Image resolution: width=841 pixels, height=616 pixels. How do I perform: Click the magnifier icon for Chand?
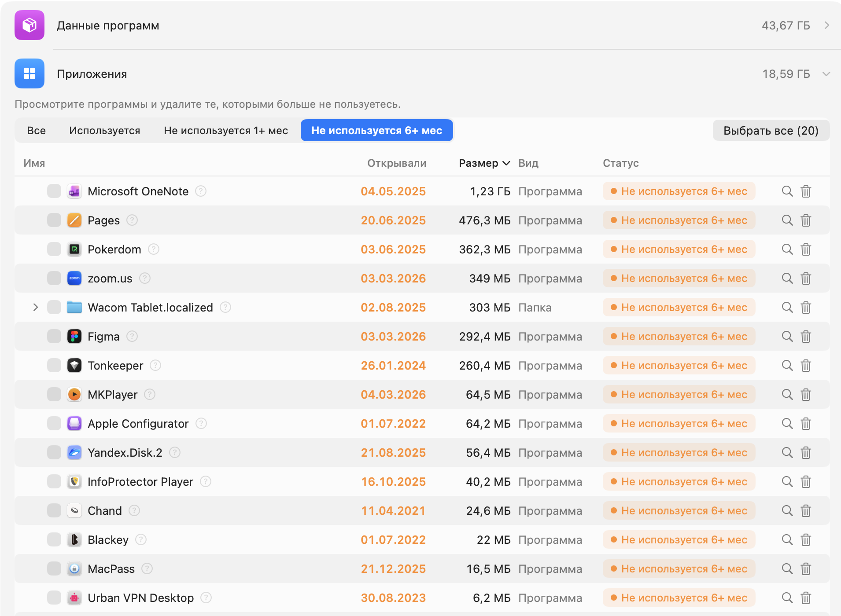[787, 511]
